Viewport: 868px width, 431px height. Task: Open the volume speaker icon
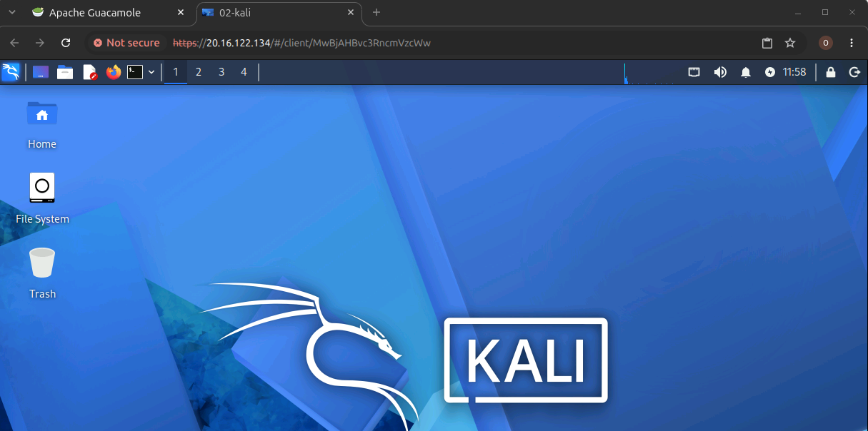coord(720,72)
